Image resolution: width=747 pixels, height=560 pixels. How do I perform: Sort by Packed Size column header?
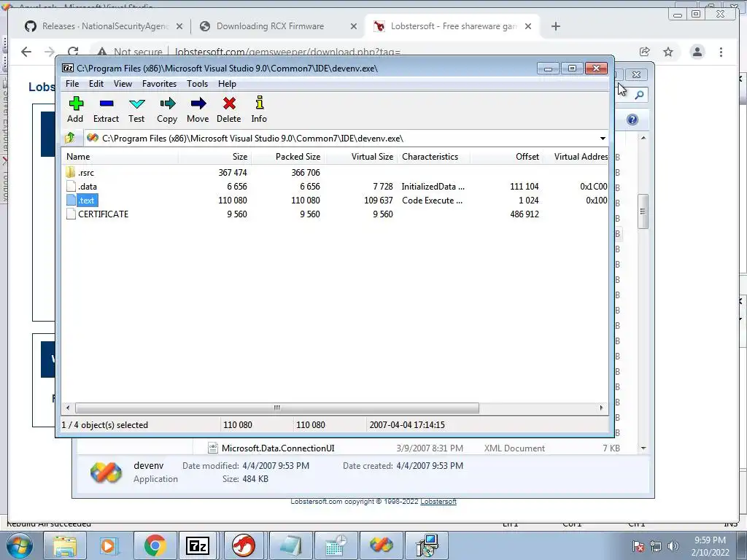(287, 157)
